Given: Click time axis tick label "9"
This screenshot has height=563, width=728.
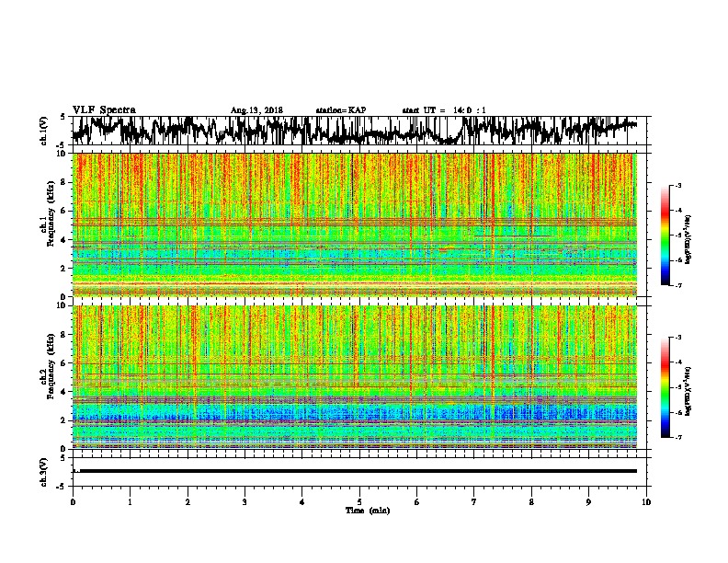Looking at the screenshot, I should pos(588,502).
